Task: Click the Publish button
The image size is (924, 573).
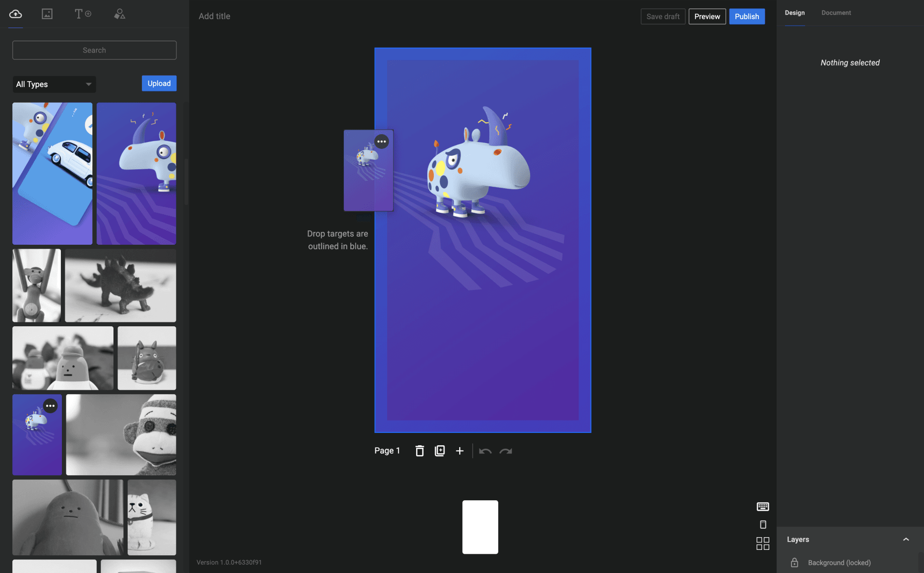Action: coord(747,16)
